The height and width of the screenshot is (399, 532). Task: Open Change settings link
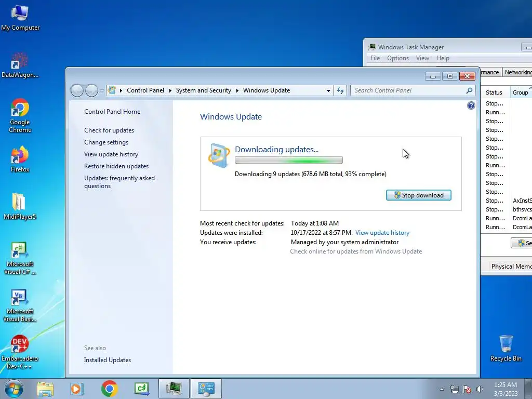coord(106,142)
